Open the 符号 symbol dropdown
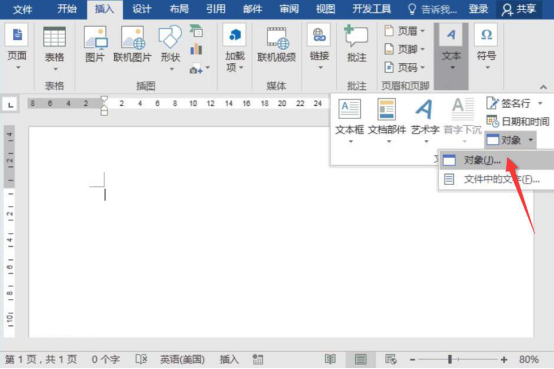This screenshot has height=369, width=554. tap(487, 47)
